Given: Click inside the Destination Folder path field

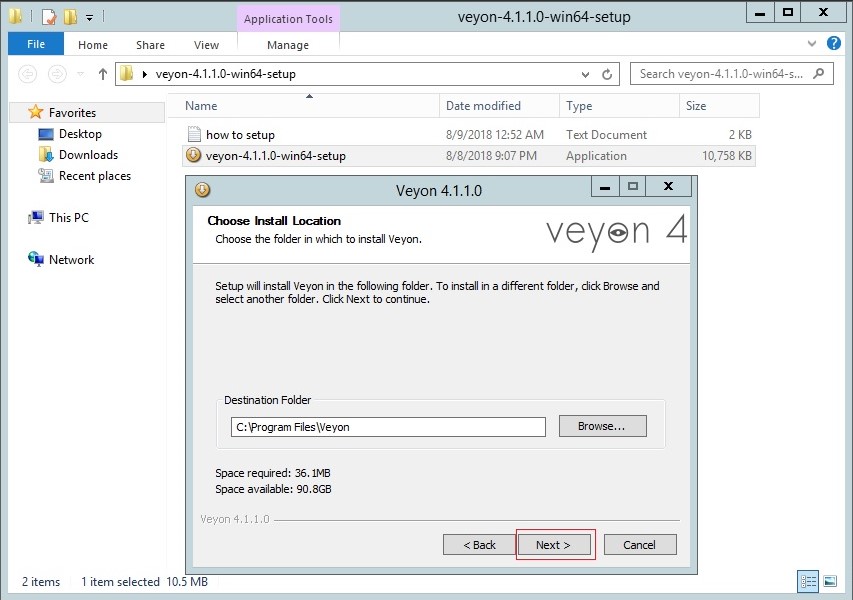Looking at the screenshot, I should (x=388, y=426).
